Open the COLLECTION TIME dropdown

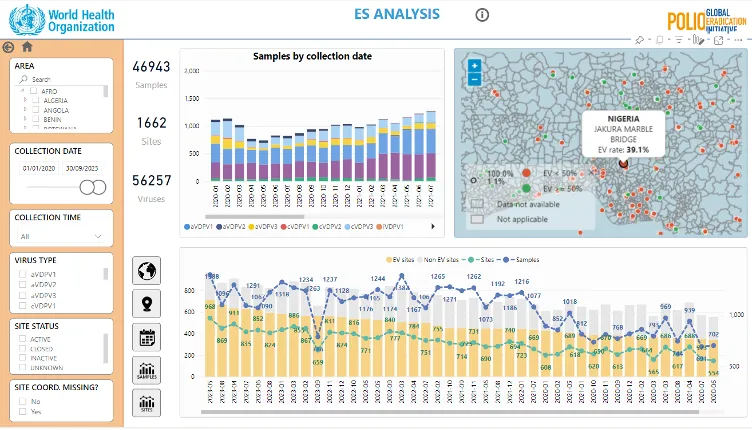coord(61,236)
